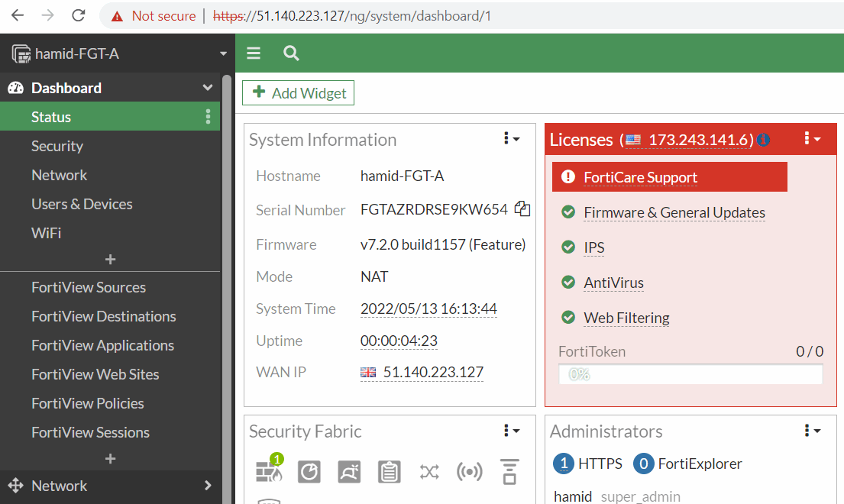
Task: Click the three-dot options on Status menu item
Action: click(208, 116)
